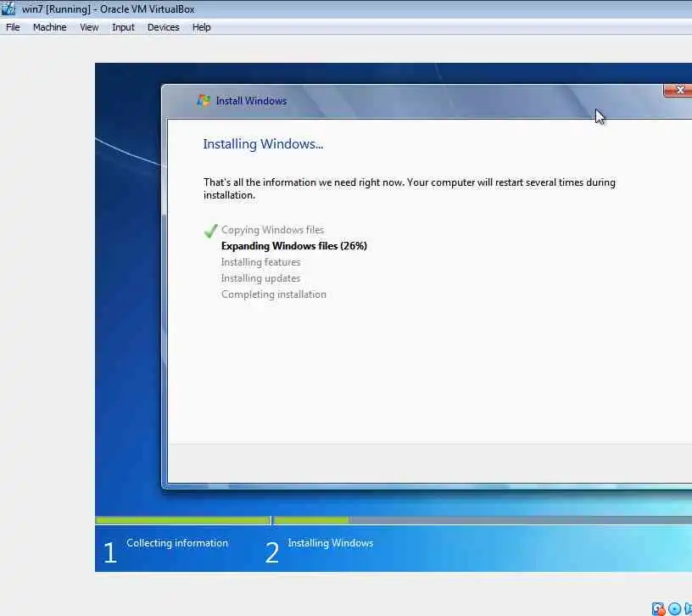This screenshot has height=616, width=692.
Task: Open the File menu in VirtualBox
Action: [13, 27]
